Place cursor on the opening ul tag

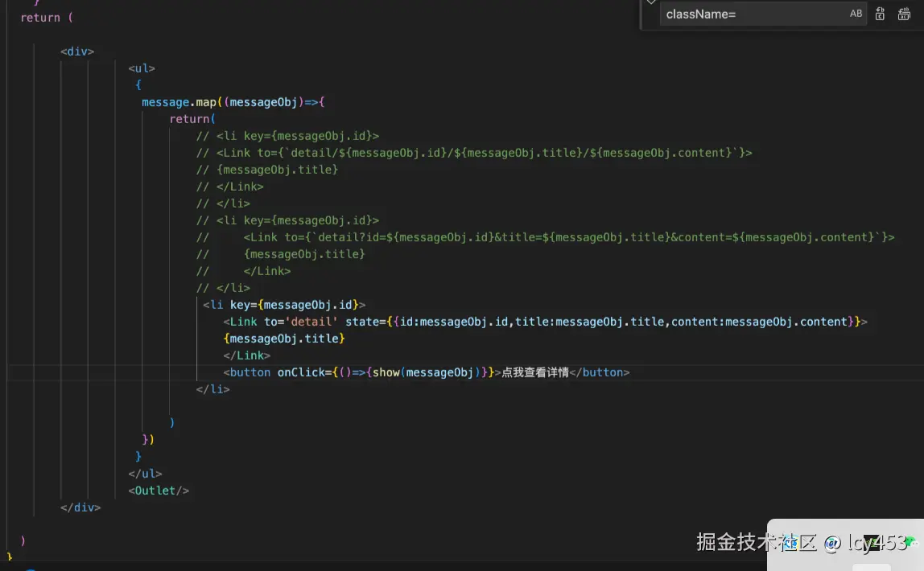[142, 68]
